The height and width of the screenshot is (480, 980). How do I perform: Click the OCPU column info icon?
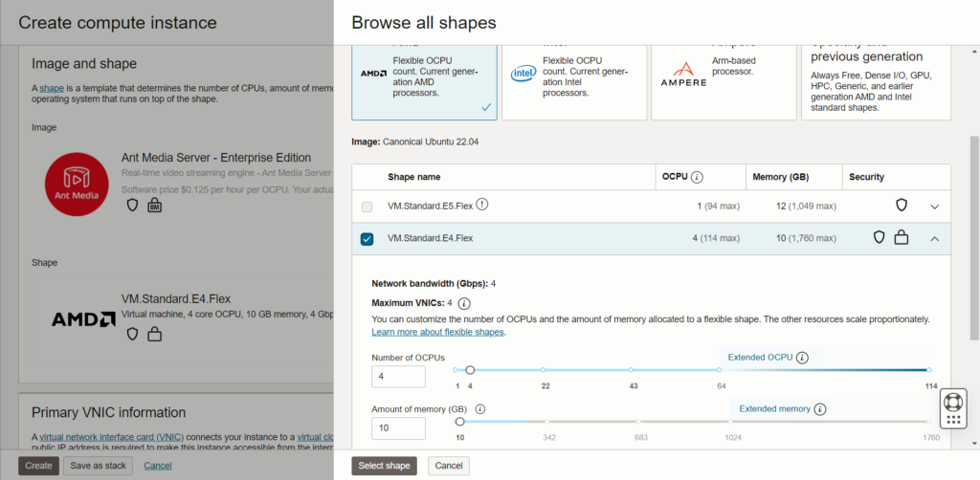coord(698,177)
